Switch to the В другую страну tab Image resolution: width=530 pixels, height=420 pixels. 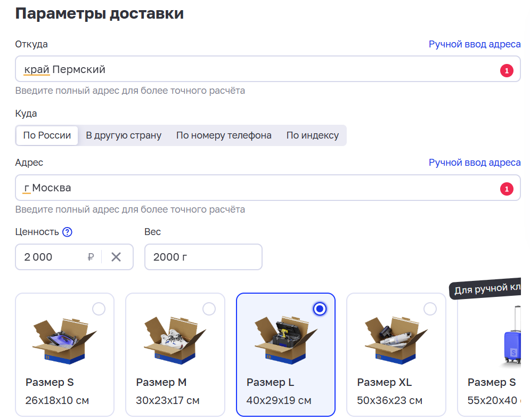point(124,135)
